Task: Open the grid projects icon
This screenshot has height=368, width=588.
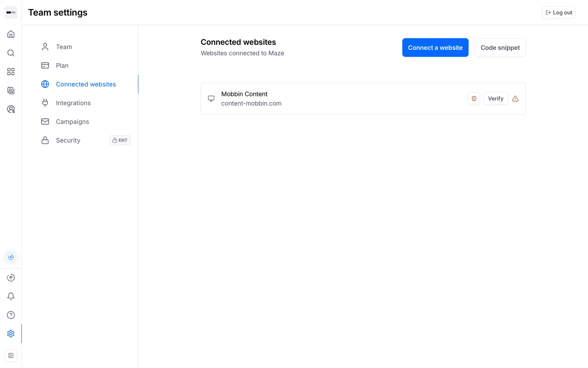Action: click(11, 72)
